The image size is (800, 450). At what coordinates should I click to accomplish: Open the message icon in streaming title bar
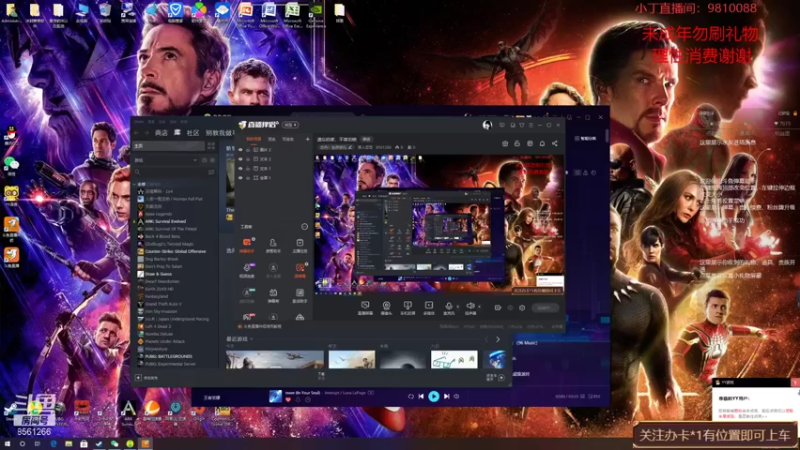tap(502, 125)
